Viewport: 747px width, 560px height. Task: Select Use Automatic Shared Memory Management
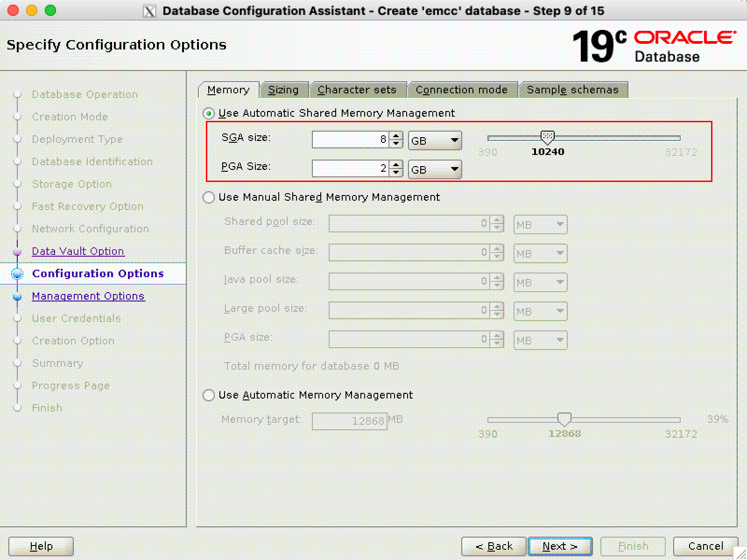coord(209,113)
